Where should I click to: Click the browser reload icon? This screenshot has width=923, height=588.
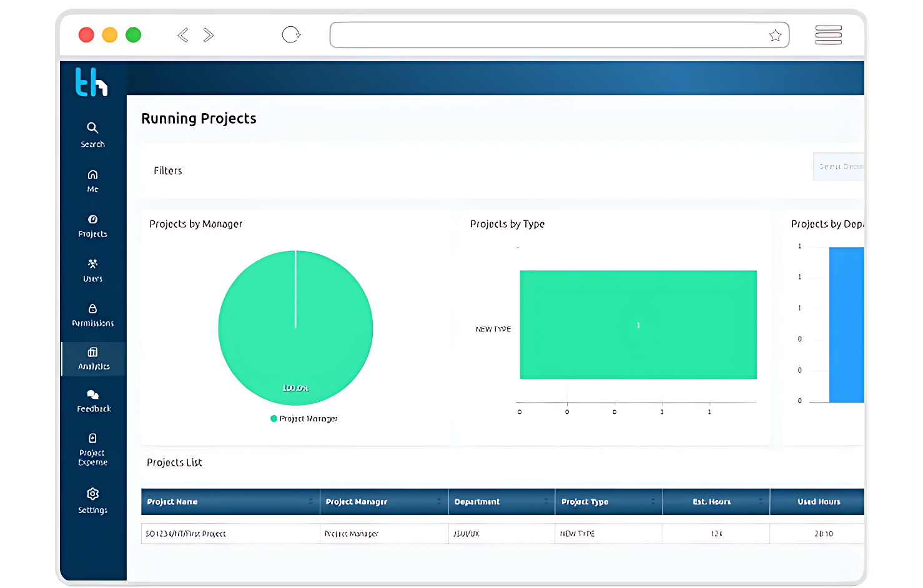[x=291, y=34]
